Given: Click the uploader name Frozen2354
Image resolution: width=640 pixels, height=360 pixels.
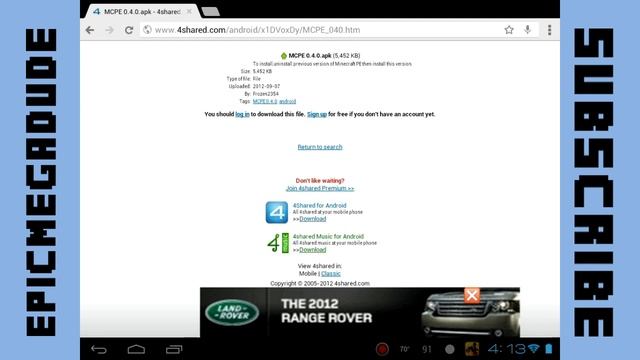Looking at the screenshot, I should coord(265,94).
